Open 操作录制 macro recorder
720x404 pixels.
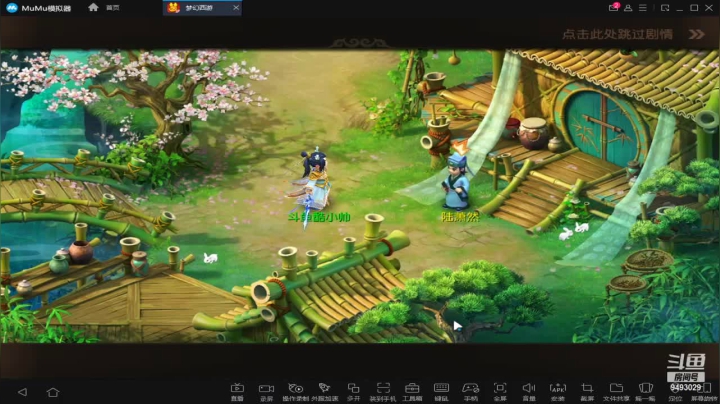[295, 392]
